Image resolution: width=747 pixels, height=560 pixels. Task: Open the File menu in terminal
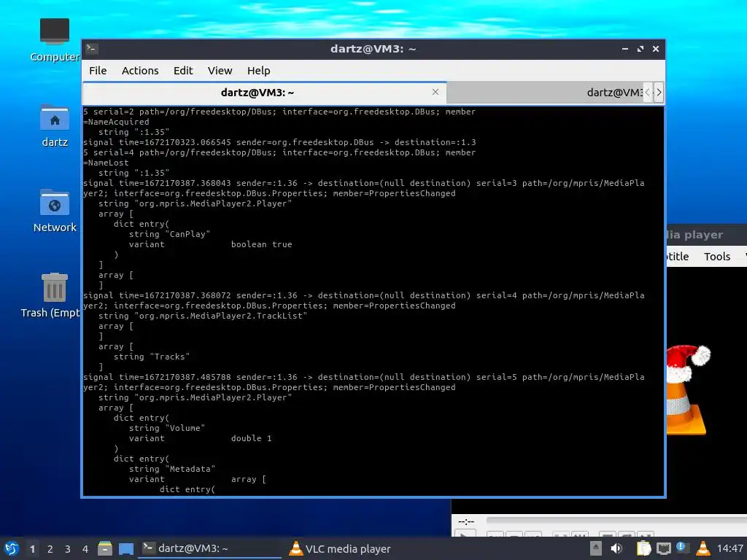tap(98, 71)
